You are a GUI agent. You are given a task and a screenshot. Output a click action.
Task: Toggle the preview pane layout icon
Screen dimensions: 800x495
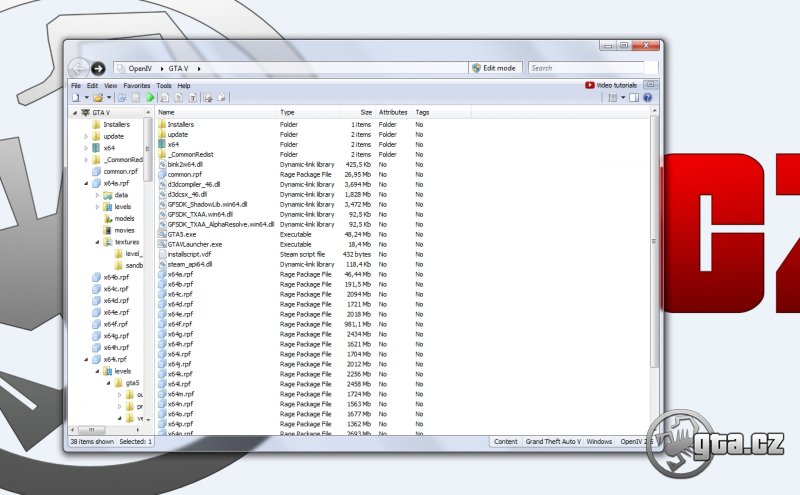point(634,98)
